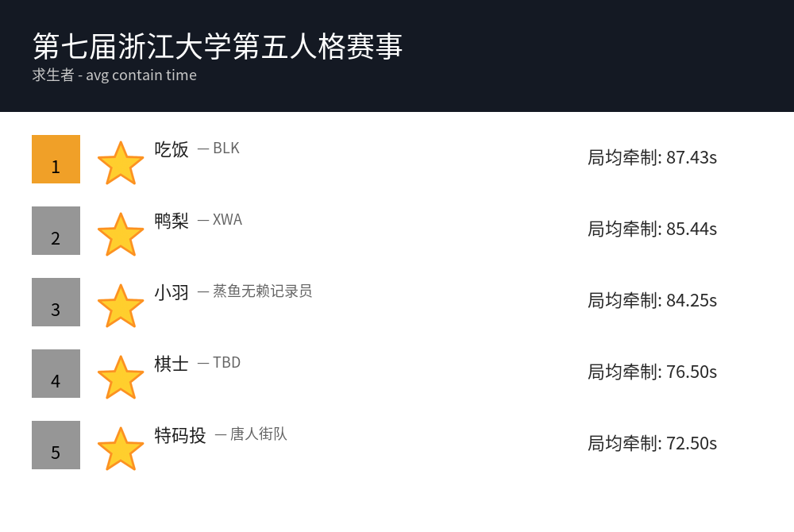Open player name 吃饭
Image resolution: width=794 pixels, height=532 pixels.
[172, 149]
